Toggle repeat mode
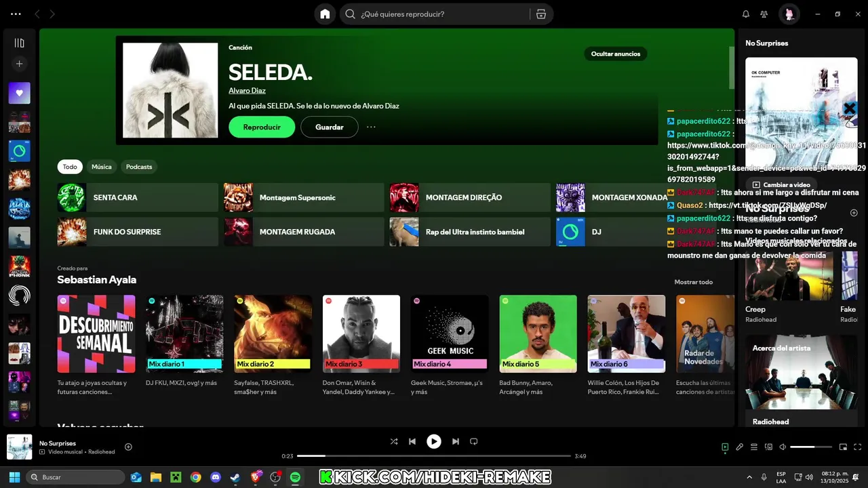868x488 pixels. pos(474,441)
